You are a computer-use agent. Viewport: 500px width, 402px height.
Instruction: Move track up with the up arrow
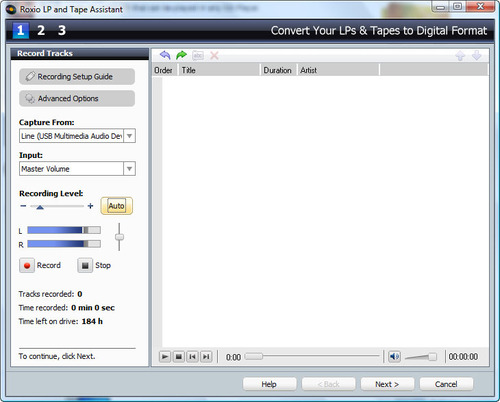(460, 55)
